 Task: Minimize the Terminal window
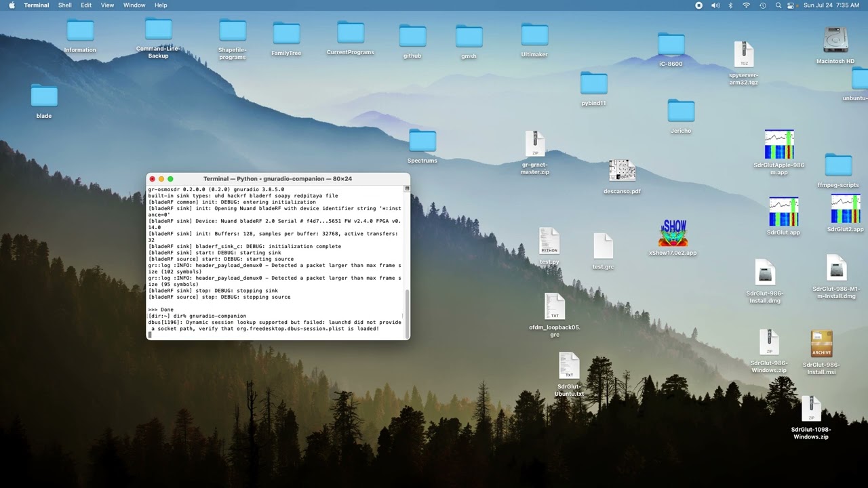(x=161, y=179)
